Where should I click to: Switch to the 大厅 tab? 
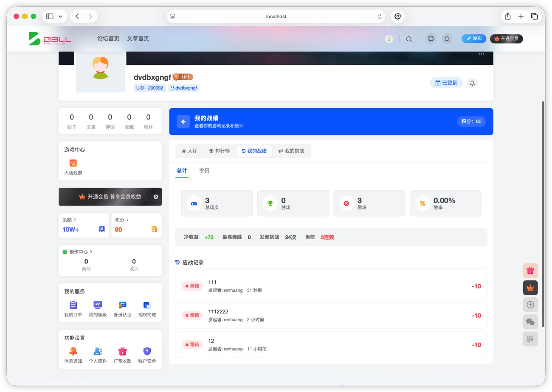pos(189,151)
